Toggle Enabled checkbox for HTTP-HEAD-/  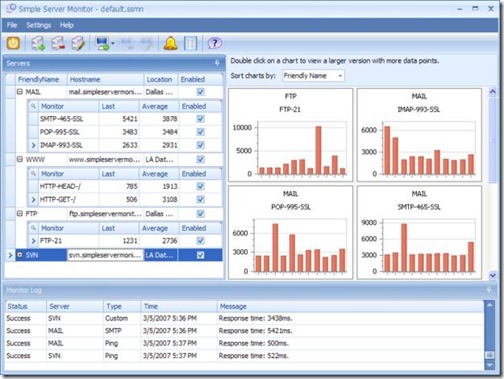click(200, 186)
